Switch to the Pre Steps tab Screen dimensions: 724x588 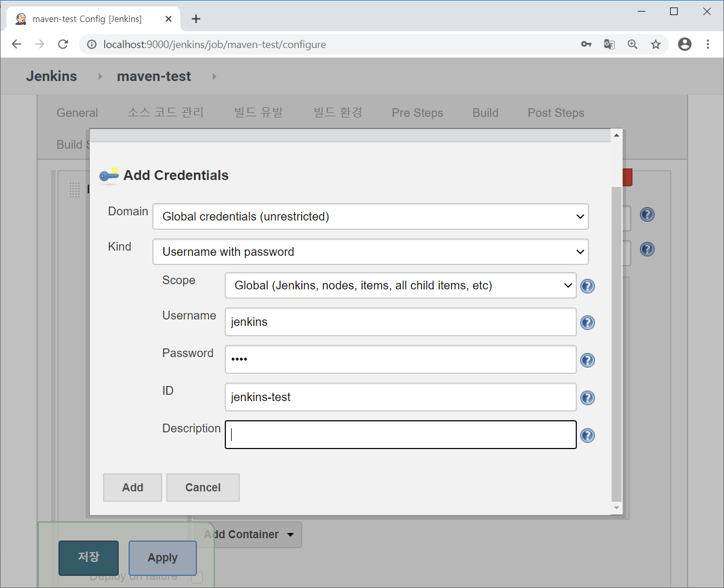click(x=418, y=113)
